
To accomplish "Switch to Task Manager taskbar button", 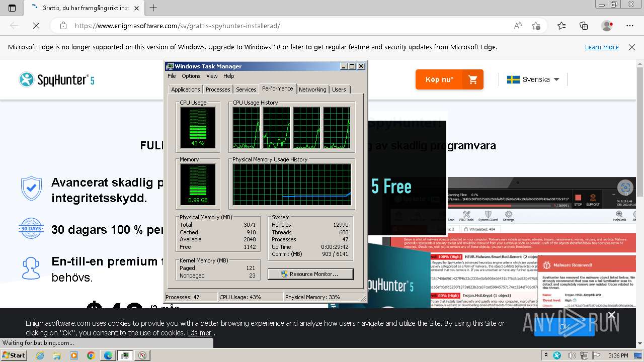I will click(x=125, y=355).
